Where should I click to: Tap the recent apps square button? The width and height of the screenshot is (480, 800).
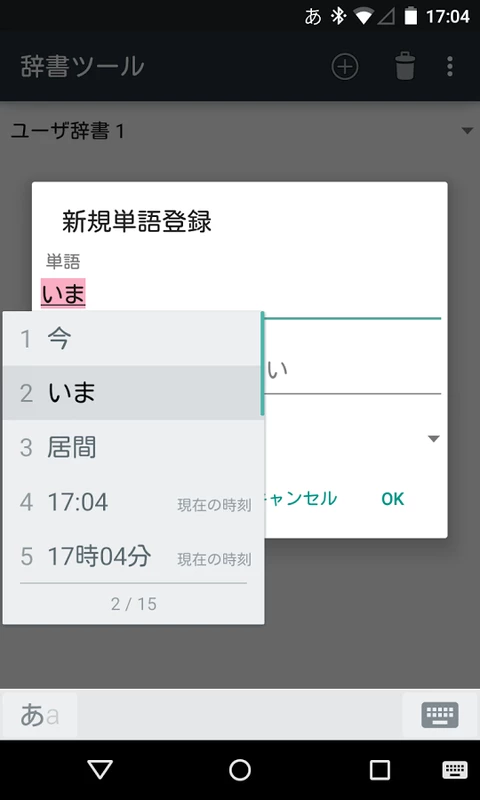[380, 770]
